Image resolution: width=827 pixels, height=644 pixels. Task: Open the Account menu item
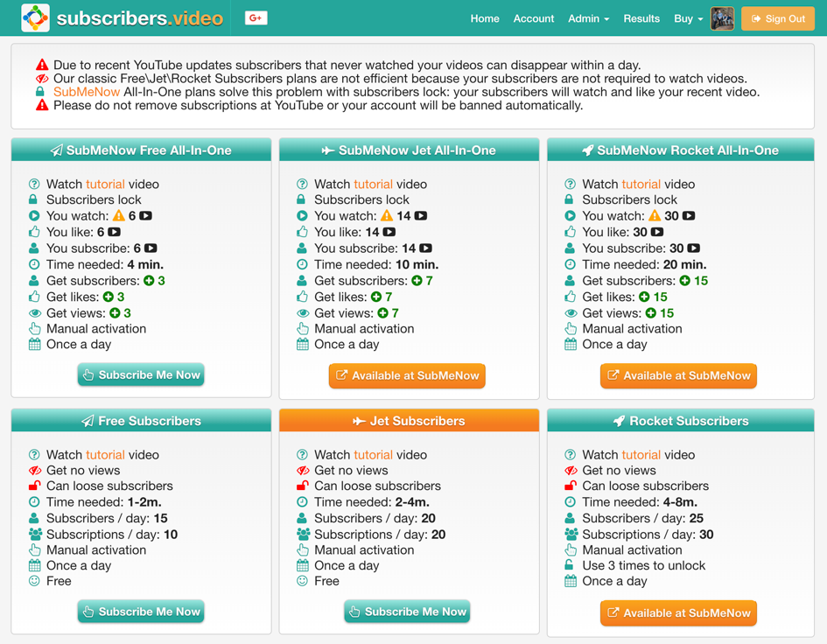534,18
